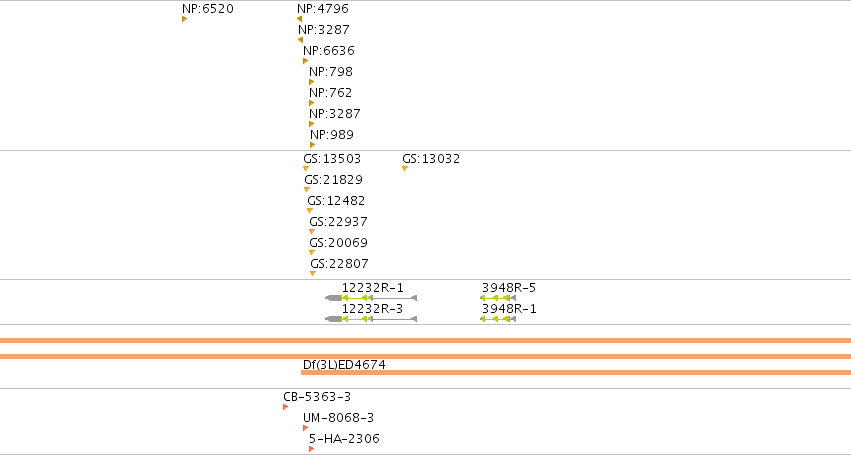Select the NP:762 label
Screen dimensions: 851x455
(331, 93)
